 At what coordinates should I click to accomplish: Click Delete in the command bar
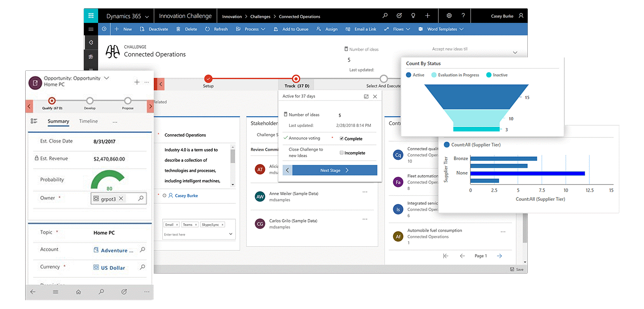click(x=187, y=29)
